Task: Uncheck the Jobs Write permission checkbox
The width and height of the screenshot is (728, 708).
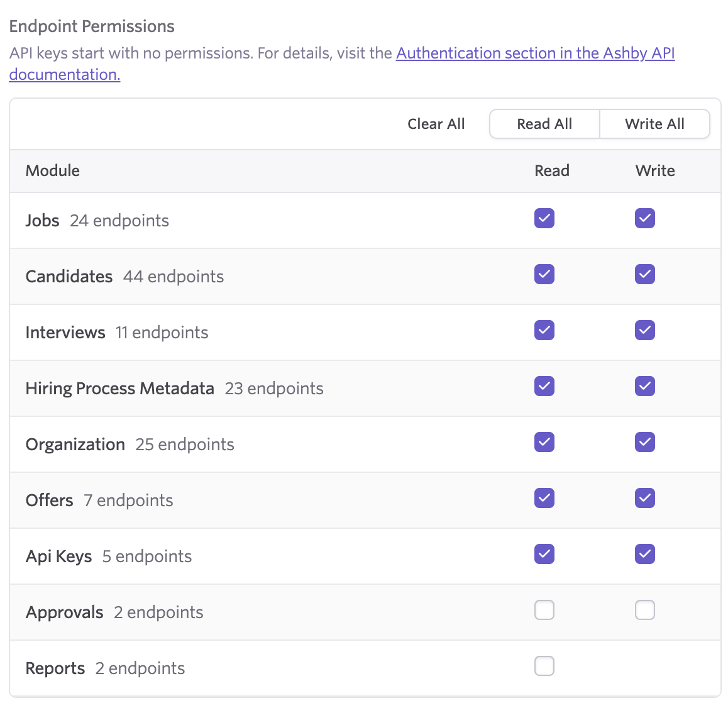Action: click(645, 218)
